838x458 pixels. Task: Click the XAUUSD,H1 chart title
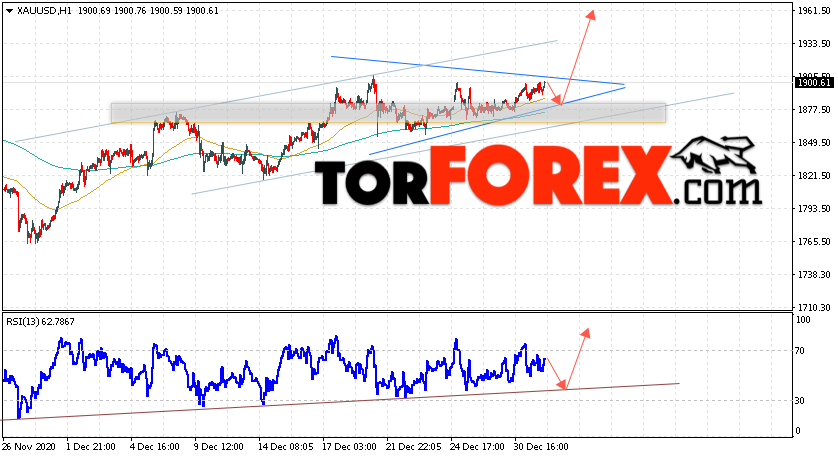(x=44, y=11)
